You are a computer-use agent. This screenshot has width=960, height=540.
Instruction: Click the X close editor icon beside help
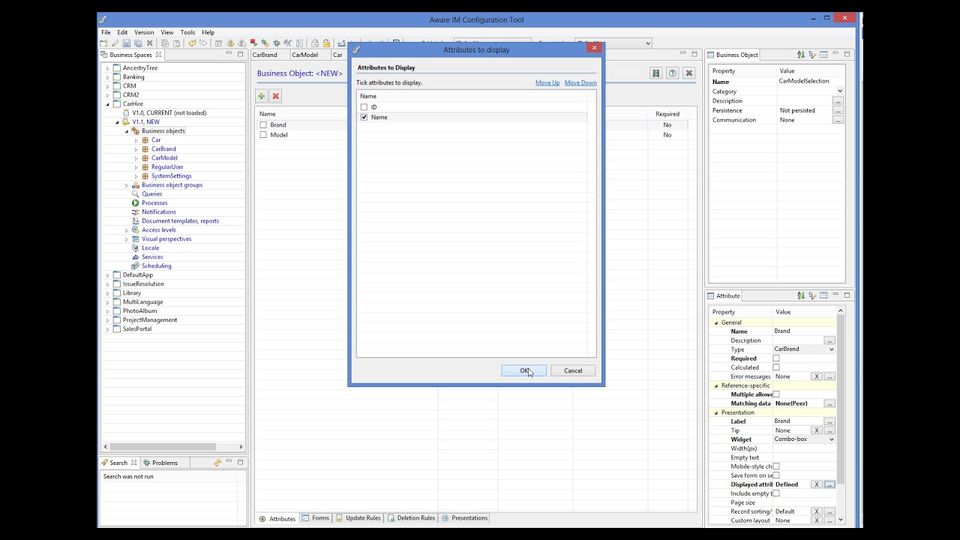point(689,73)
